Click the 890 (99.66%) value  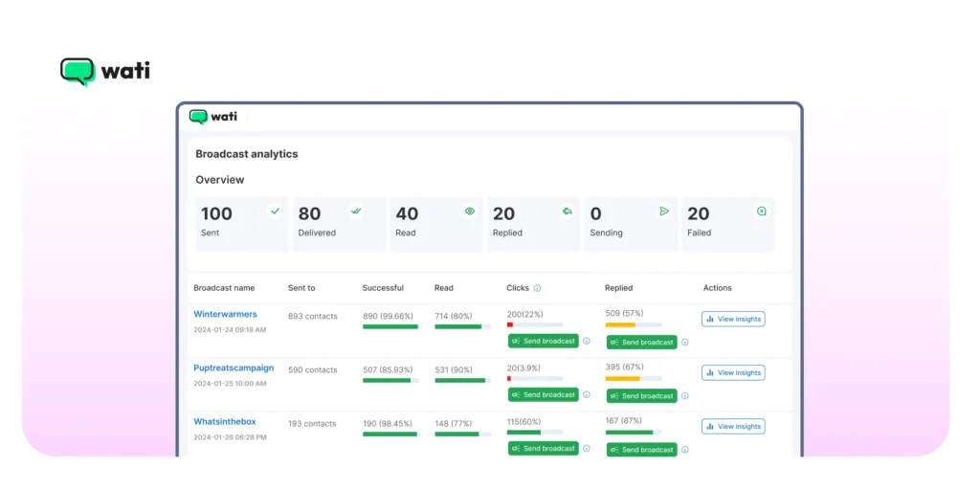(389, 316)
